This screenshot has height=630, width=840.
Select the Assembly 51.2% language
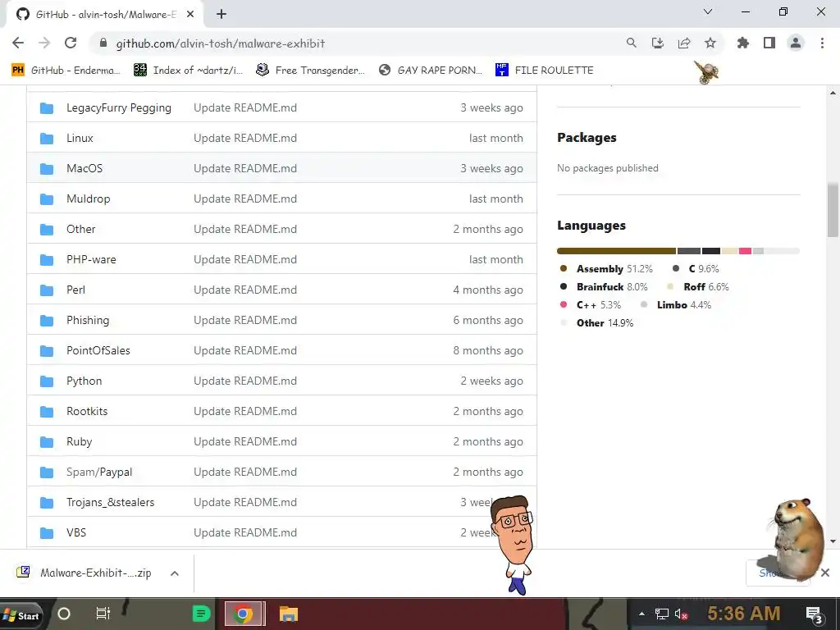606,269
